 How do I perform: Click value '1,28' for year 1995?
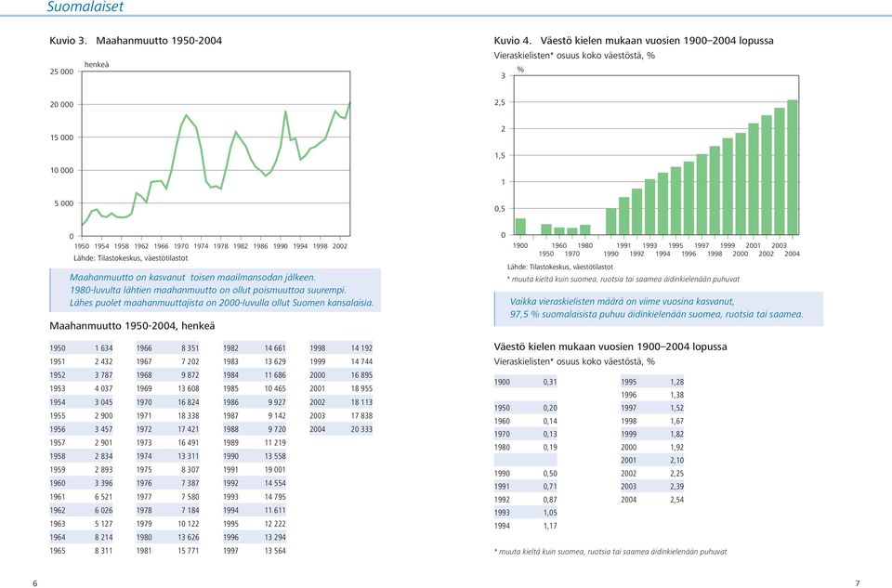point(676,382)
